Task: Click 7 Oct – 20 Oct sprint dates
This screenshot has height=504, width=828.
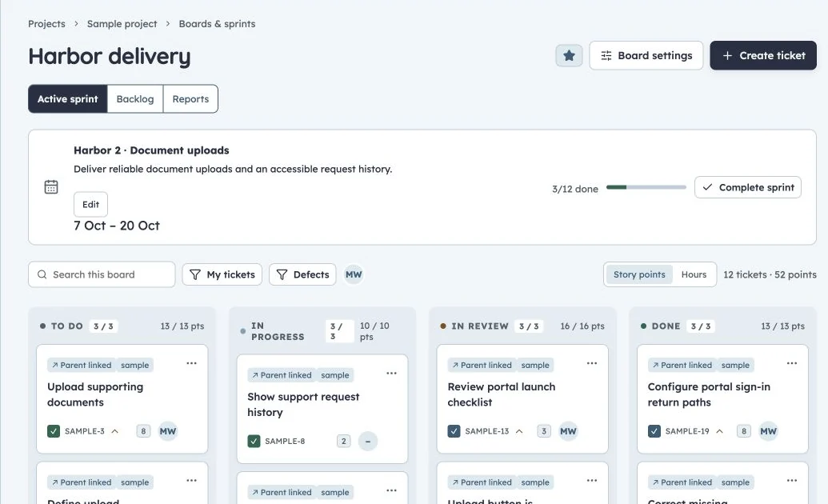Action: pos(117,226)
